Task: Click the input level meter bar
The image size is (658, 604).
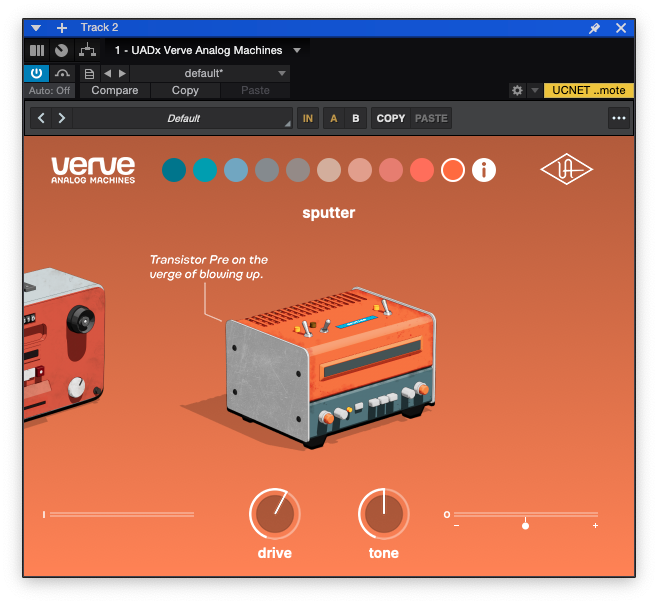Action: pos(122,514)
